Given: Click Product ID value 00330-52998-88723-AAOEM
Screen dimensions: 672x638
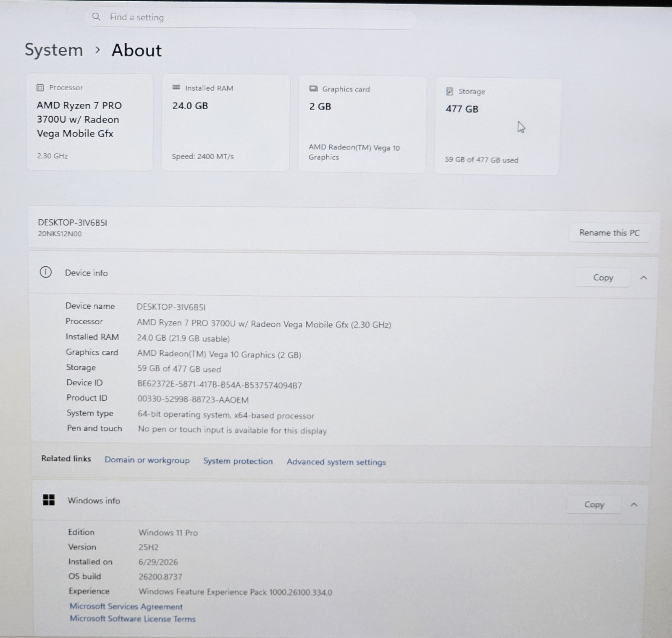Looking at the screenshot, I should 193,399.
